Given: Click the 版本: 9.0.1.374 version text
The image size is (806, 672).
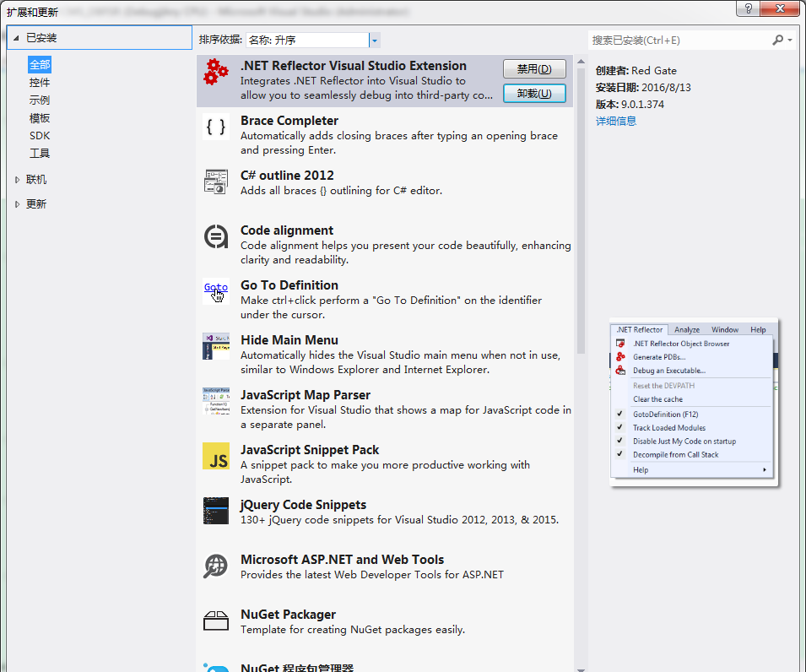Looking at the screenshot, I should [630, 105].
